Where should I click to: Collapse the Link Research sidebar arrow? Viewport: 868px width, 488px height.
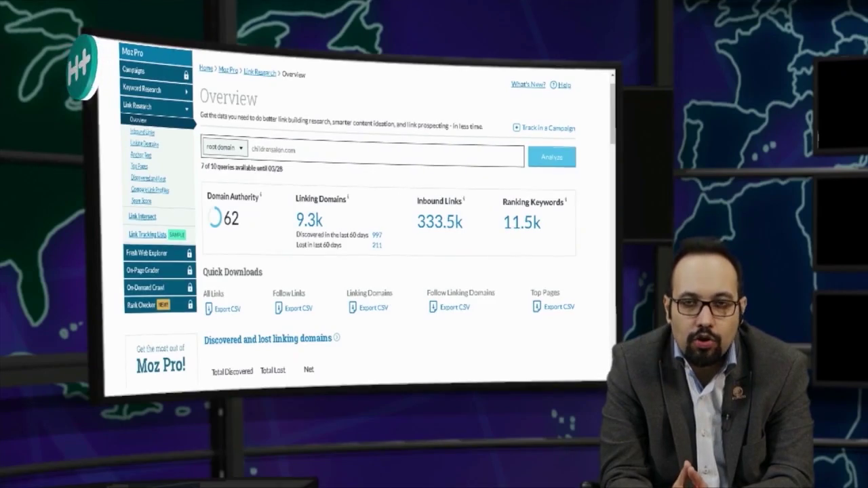tap(186, 108)
